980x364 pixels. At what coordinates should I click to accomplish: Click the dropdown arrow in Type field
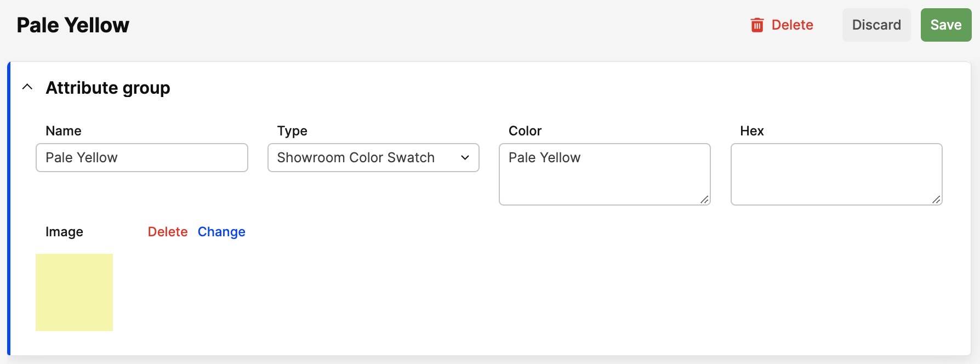(465, 158)
